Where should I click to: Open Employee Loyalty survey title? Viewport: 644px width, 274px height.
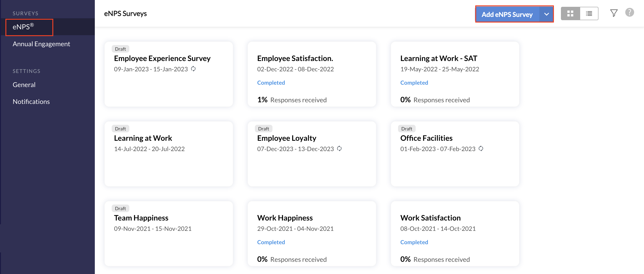[287, 138]
